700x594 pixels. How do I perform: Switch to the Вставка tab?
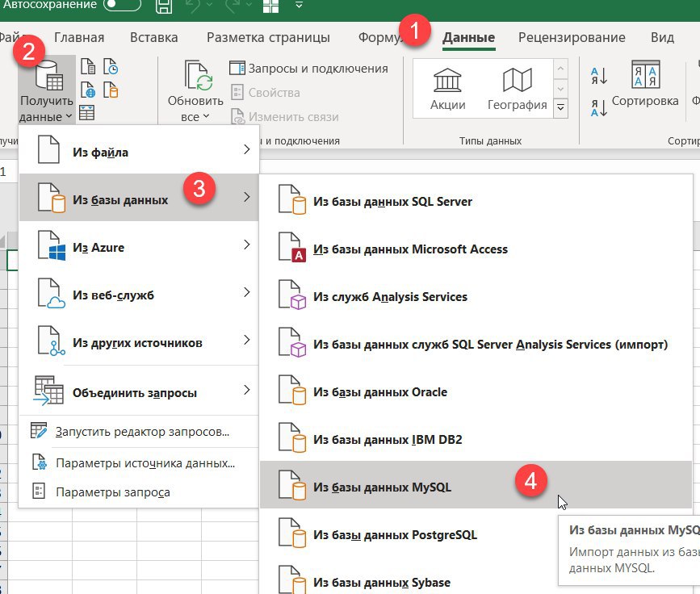154,37
